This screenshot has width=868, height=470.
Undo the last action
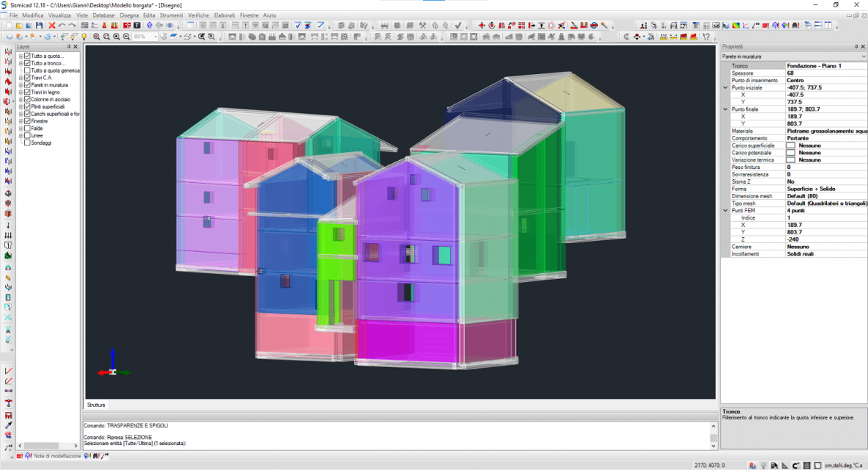point(61,25)
